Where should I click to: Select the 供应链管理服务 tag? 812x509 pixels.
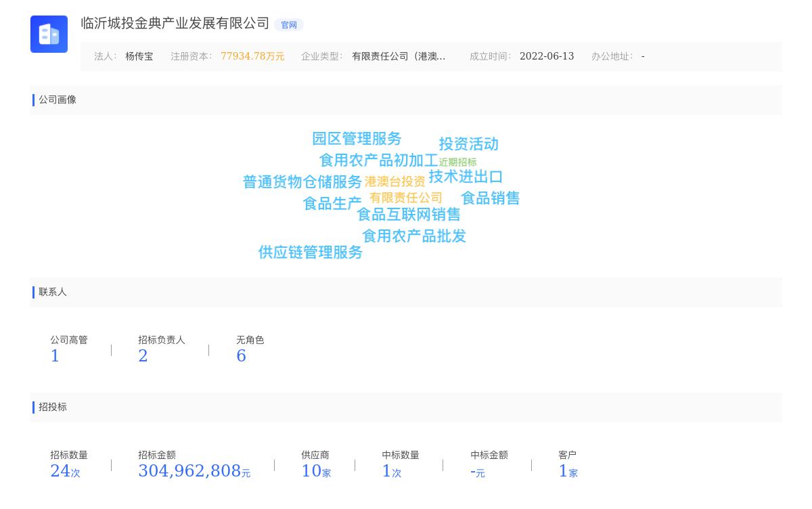311,252
